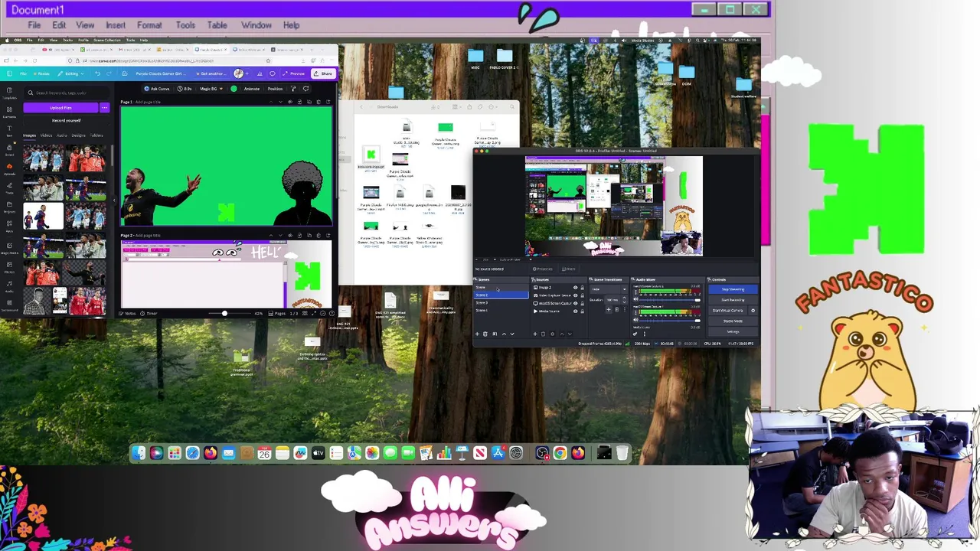Select Scene 4 in the OBS Scenes list

click(501, 310)
